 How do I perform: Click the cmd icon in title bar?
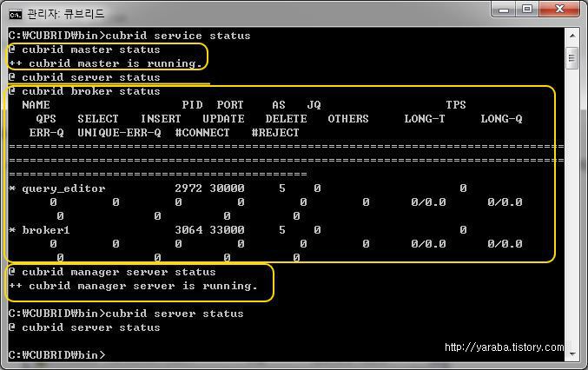coord(16,15)
